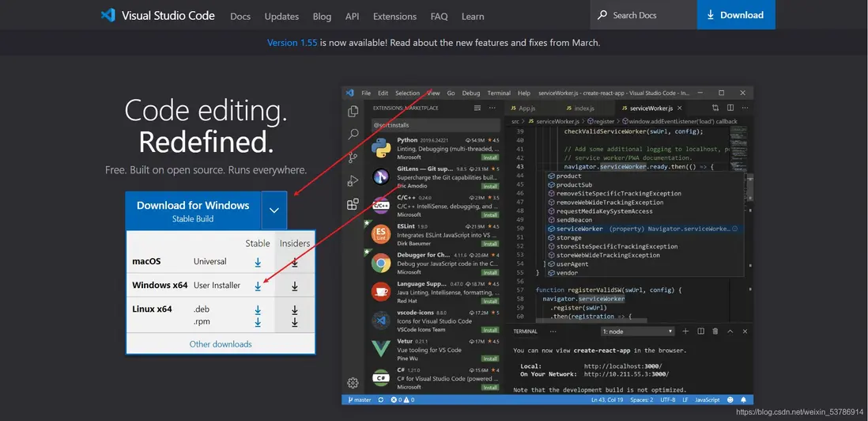The image size is (868, 421).
Task: Open the Help menu in the editor
Action: pyautogui.click(x=523, y=93)
